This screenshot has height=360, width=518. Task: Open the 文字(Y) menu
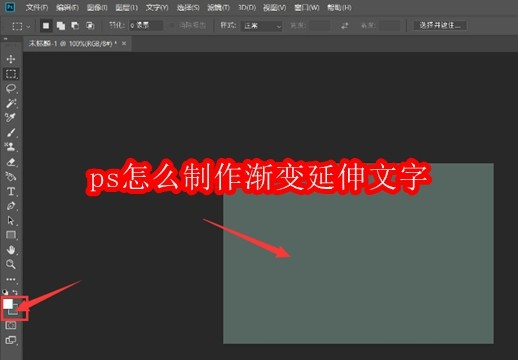[157, 7]
